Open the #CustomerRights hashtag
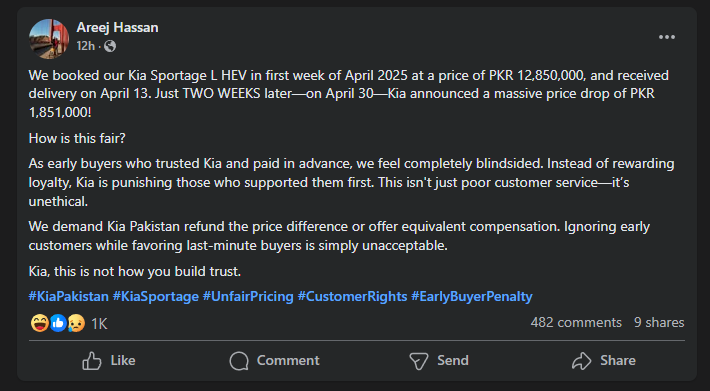Image resolution: width=710 pixels, height=391 pixels. (x=352, y=296)
